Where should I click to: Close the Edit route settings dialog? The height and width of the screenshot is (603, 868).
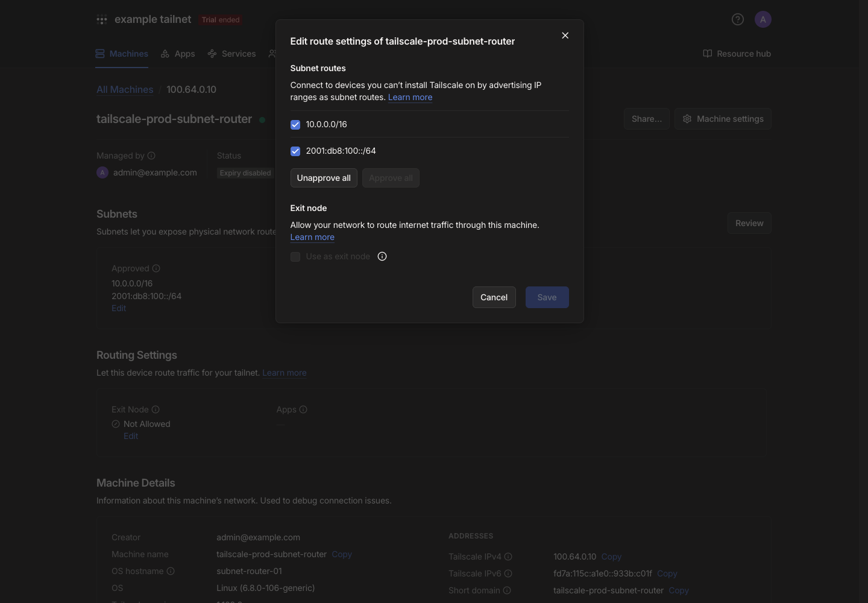tap(565, 36)
